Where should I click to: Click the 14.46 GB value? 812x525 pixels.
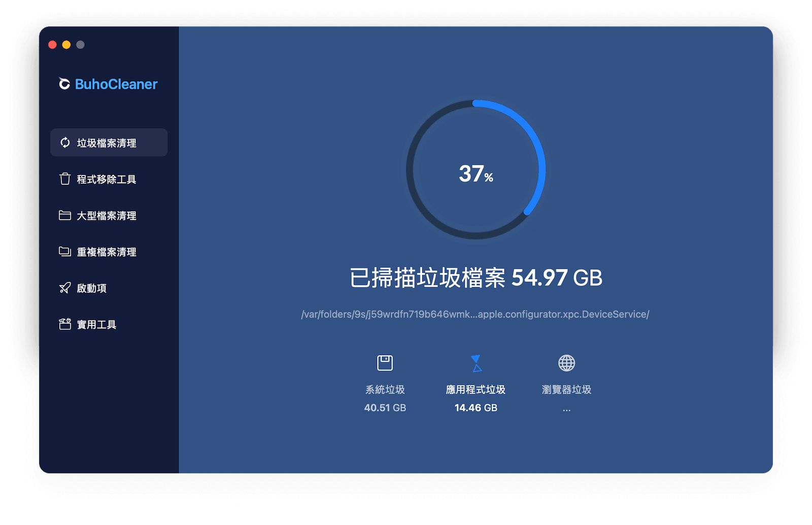(476, 408)
